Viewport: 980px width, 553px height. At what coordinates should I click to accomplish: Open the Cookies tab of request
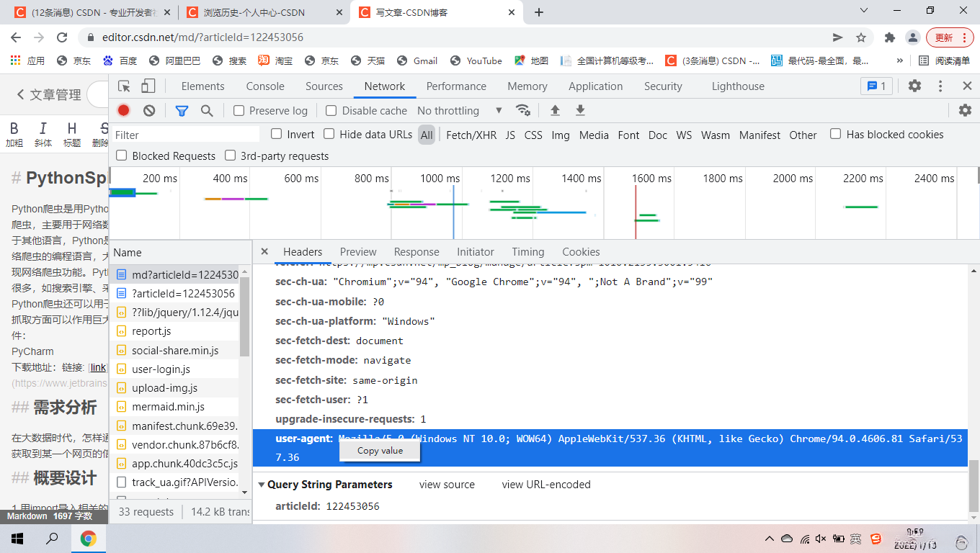click(x=581, y=252)
